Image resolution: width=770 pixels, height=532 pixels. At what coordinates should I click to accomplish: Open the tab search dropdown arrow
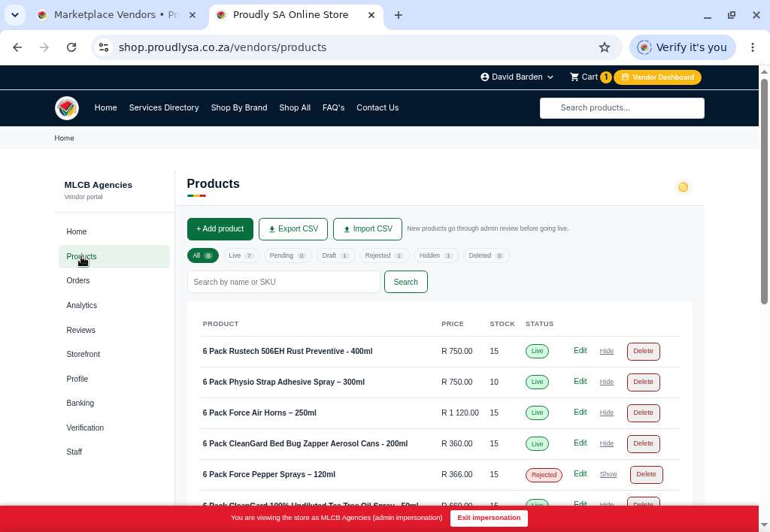[x=15, y=15]
